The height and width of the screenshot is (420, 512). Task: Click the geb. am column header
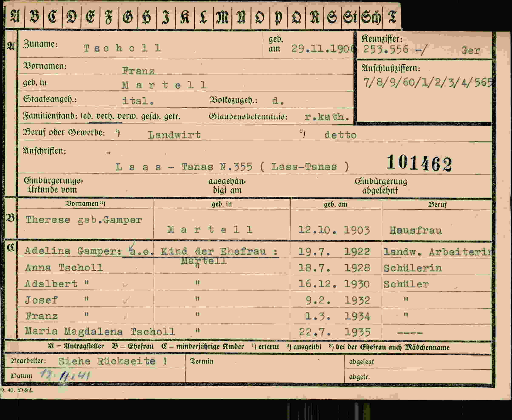336,205
